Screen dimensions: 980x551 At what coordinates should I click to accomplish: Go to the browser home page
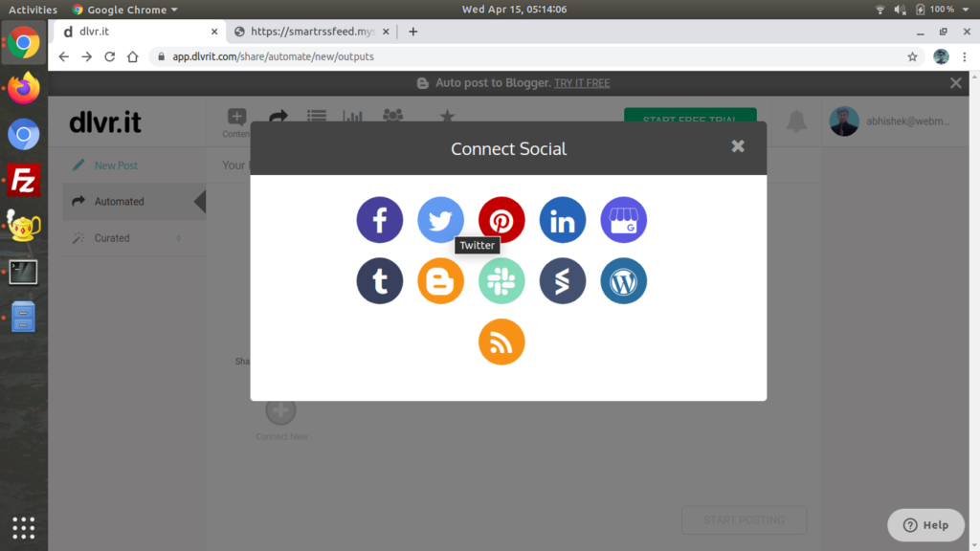tap(132, 56)
